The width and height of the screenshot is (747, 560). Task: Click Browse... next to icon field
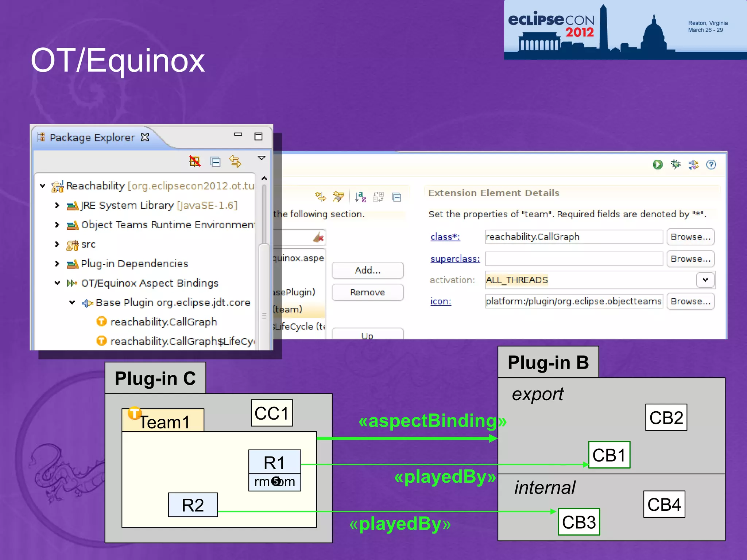pos(690,301)
